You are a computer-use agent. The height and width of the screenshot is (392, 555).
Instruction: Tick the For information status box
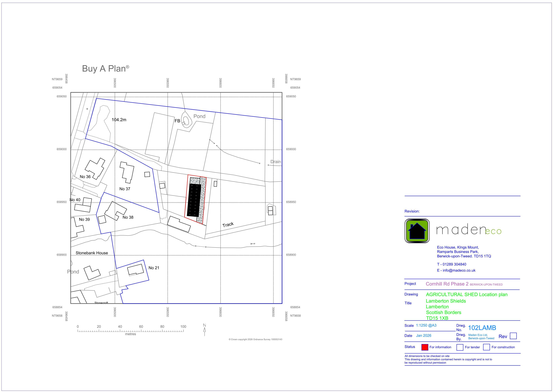click(425, 347)
